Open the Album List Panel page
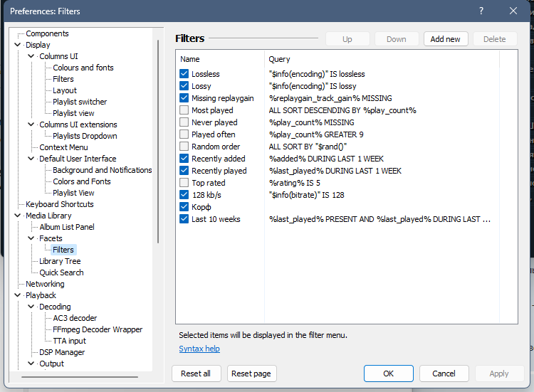 point(66,227)
